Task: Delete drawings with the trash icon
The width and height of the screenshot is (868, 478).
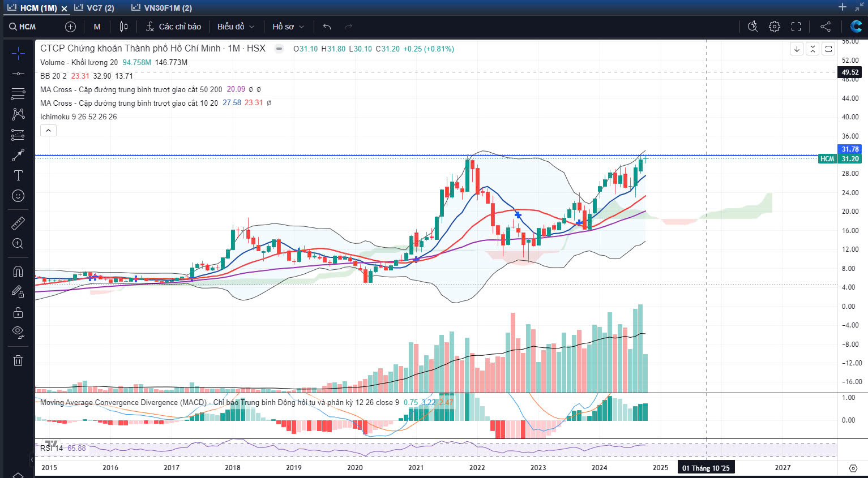Action: pos(18,360)
